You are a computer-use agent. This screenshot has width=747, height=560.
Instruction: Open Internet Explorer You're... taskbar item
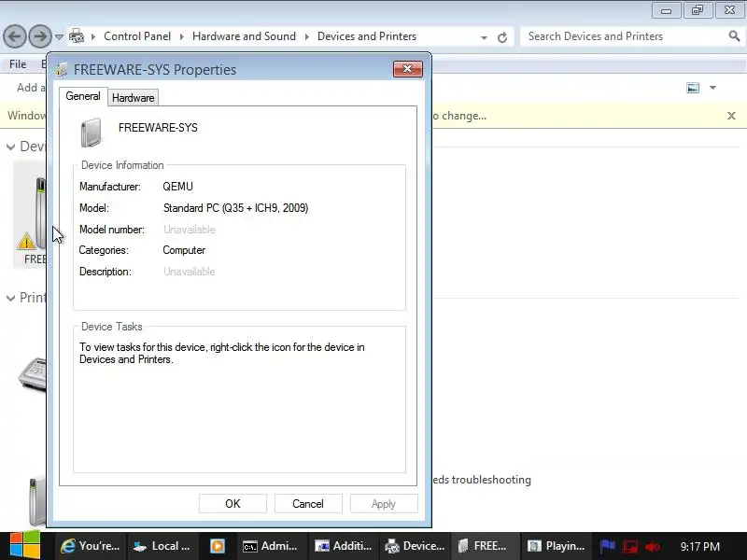click(x=90, y=546)
